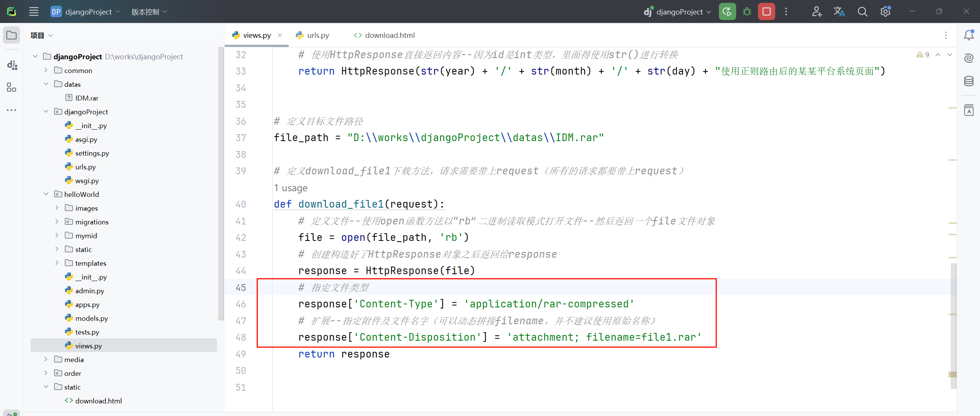Go to previous highlighted problem arrow
980x416 pixels.
[x=938, y=55]
